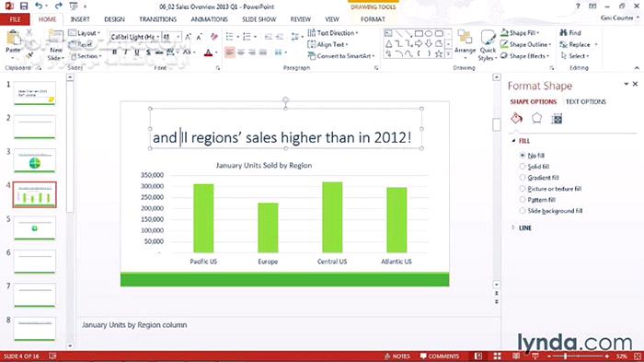The height and width of the screenshot is (362, 644).
Task: Open the Section dropdown
Action: click(x=86, y=56)
